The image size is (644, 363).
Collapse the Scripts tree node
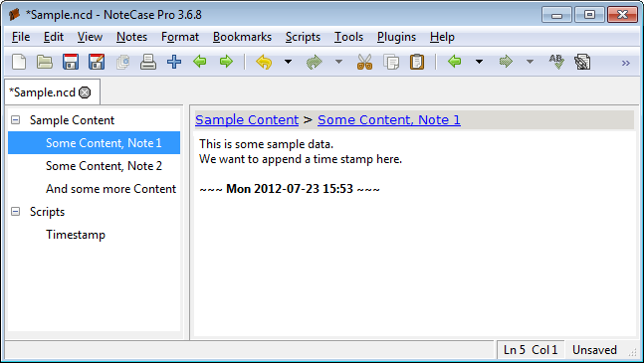15,211
